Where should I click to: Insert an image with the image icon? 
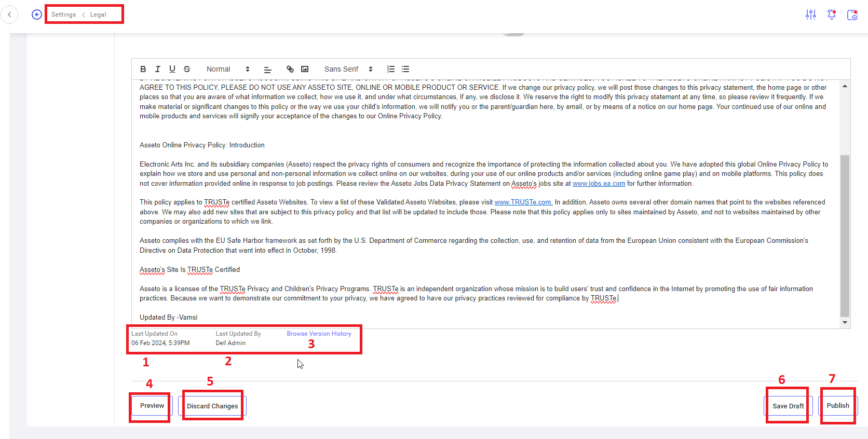[305, 69]
